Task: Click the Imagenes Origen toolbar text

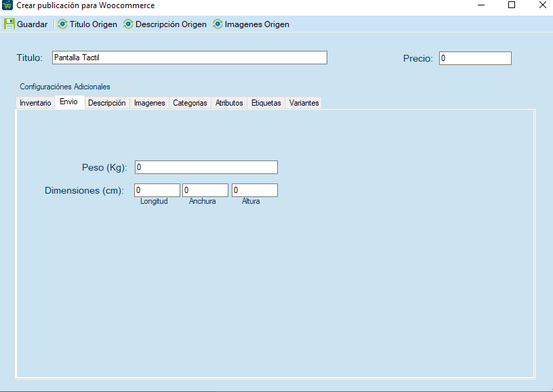Action: pyautogui.click(x=257, y=24)
